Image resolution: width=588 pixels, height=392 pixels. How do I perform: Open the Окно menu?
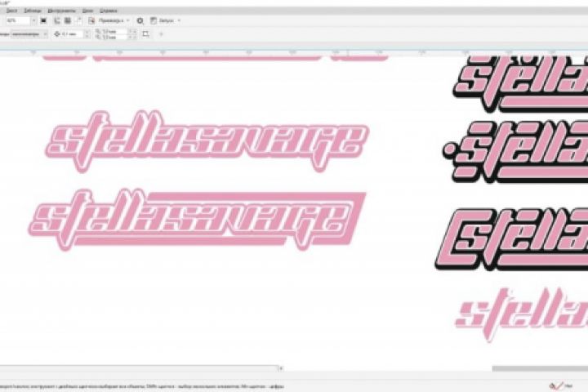(87, 11)
